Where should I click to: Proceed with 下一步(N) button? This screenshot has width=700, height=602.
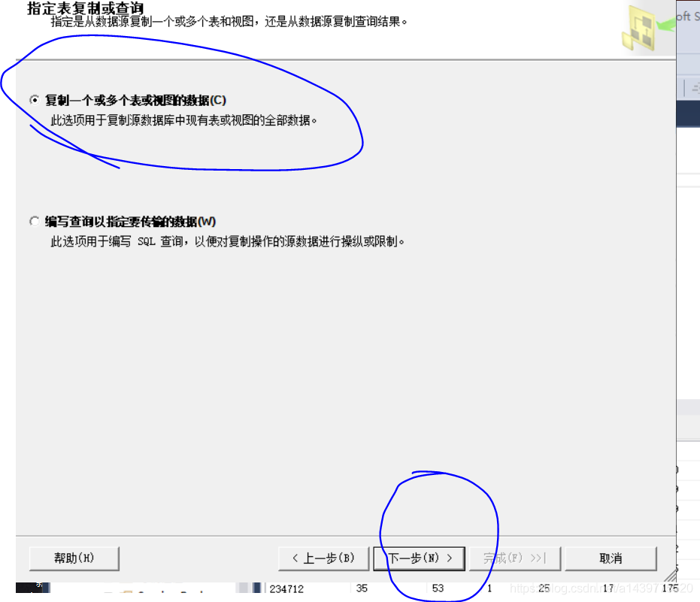coord(420,558)
